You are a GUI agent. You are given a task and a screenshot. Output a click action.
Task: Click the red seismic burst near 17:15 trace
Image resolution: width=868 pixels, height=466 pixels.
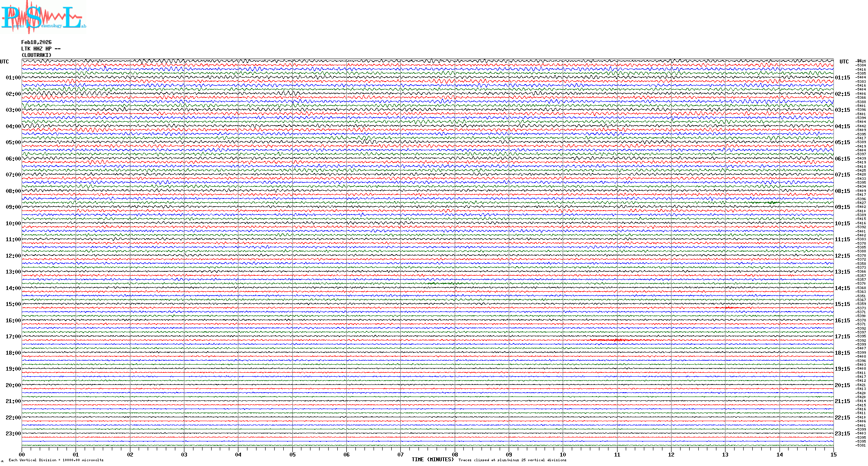coord(618,340)
